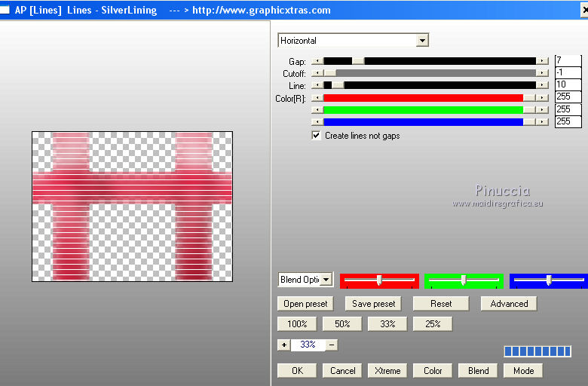Decrease Gap with left arrow
Viewport: 588px width, 386px height.
[x=317, y=61]
